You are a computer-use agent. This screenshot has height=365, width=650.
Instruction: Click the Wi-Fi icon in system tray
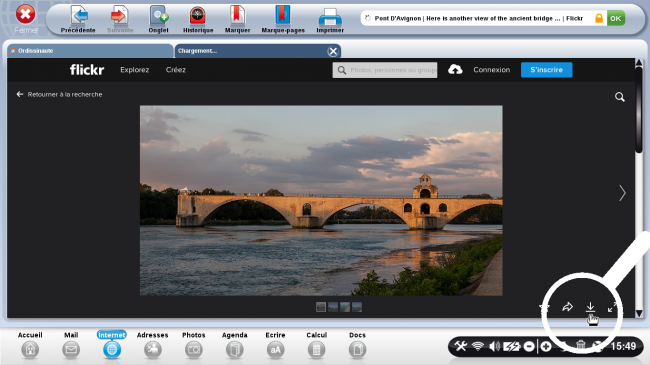coord(478,346)
